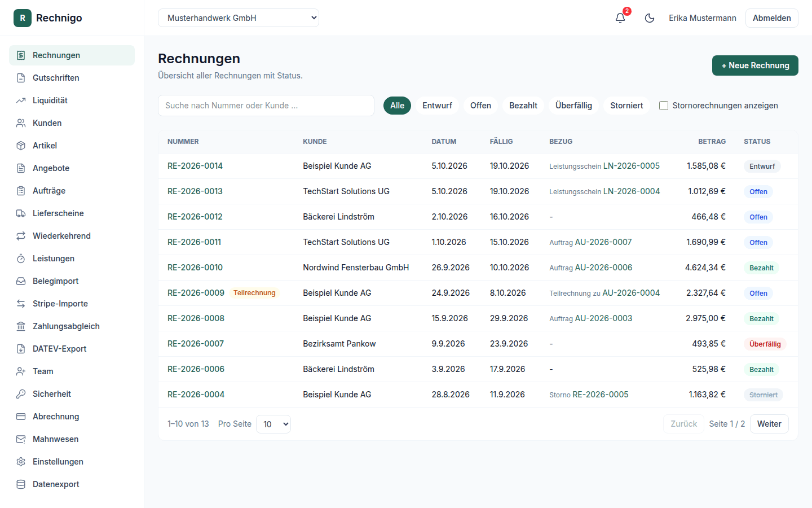Click the Bezirksamt Pankow customer cell
This screenshot has width=812, height=508.
[x=339, y=344]
